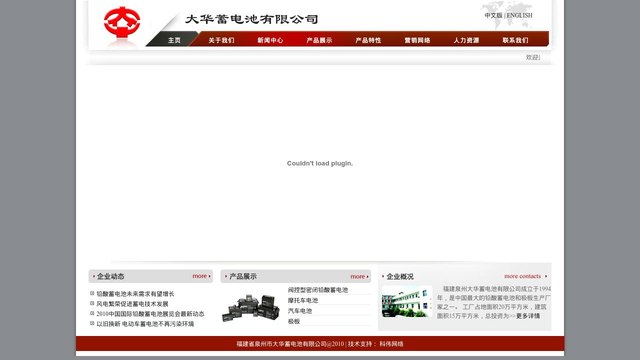Image resolution: width=640 pixels, height=360 pixels.
Task: Open news item 风电繁荣促进蓄电技术发展
Action: pos(132,304)
